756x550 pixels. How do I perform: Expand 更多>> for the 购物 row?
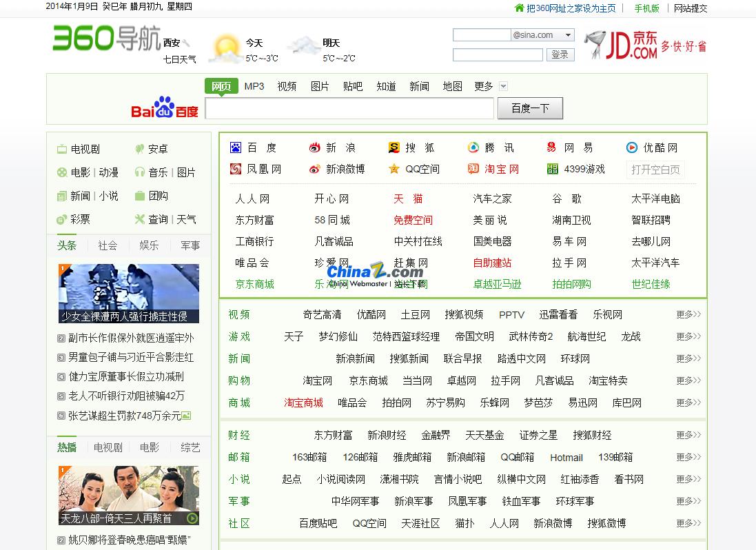point(688,381)
